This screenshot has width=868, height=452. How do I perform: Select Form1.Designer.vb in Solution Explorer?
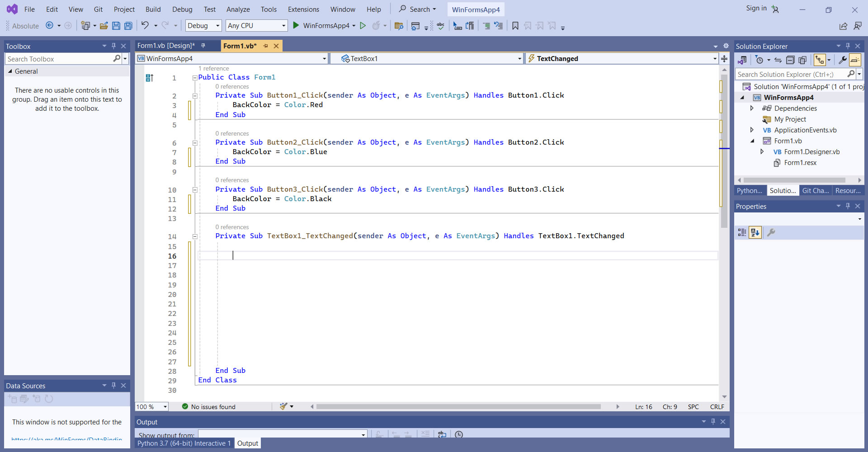pos(811,152)
